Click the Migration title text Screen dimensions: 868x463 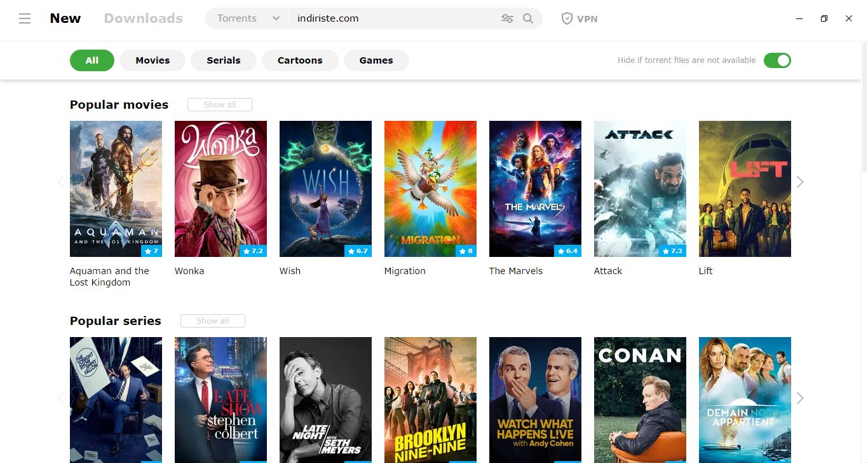pos(405,271)
